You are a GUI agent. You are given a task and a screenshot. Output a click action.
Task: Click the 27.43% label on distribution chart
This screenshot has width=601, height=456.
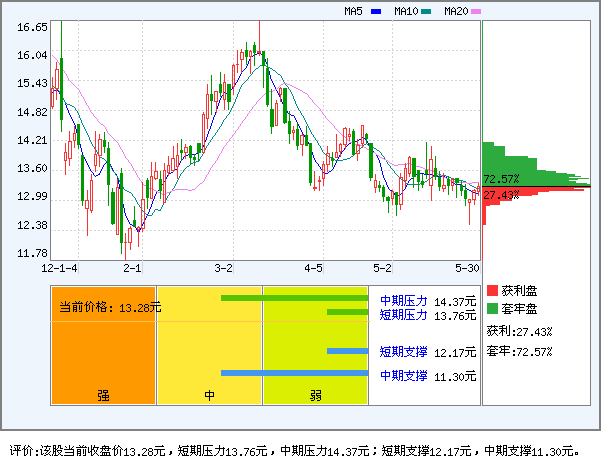[x=501, y=195]
